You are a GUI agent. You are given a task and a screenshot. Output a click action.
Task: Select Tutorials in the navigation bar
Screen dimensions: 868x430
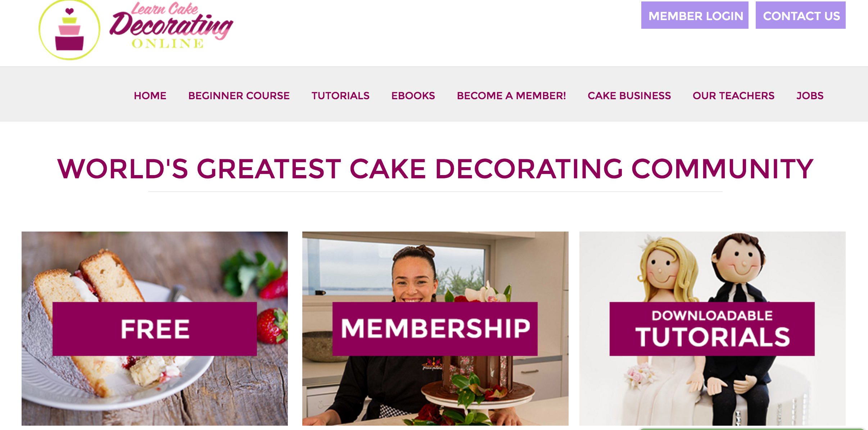pos(340,96)
